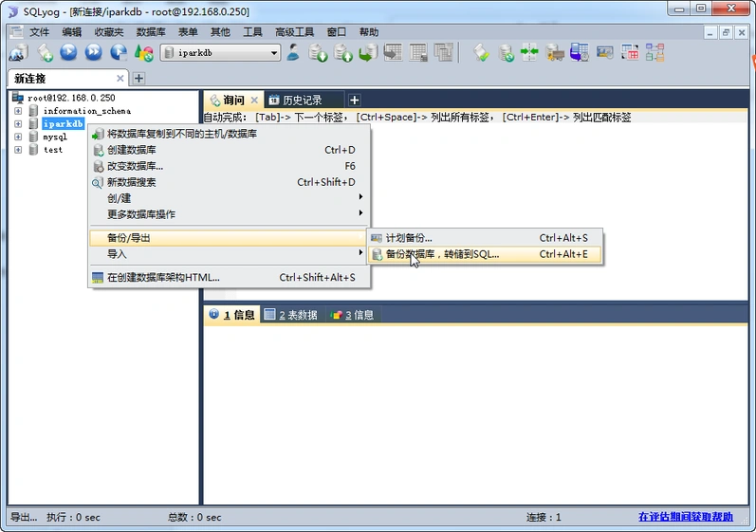
Task: Click the scheduled backup clock icon
Action: 579,52
